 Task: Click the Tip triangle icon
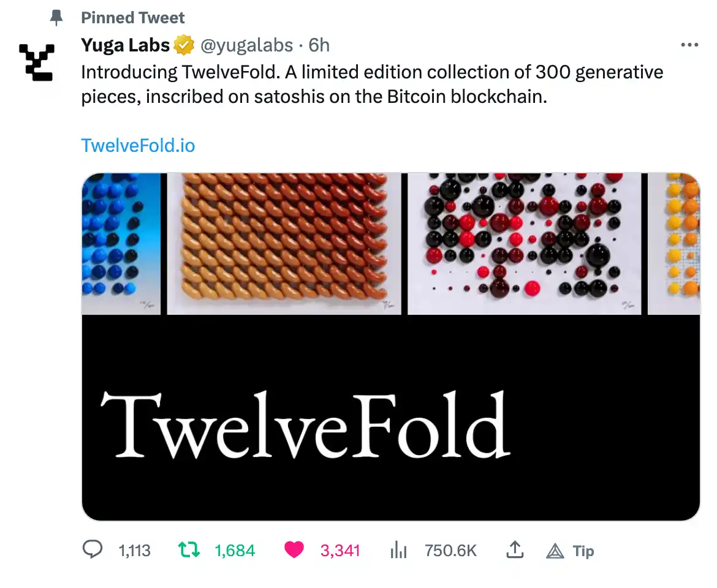(x=555, y=551)
